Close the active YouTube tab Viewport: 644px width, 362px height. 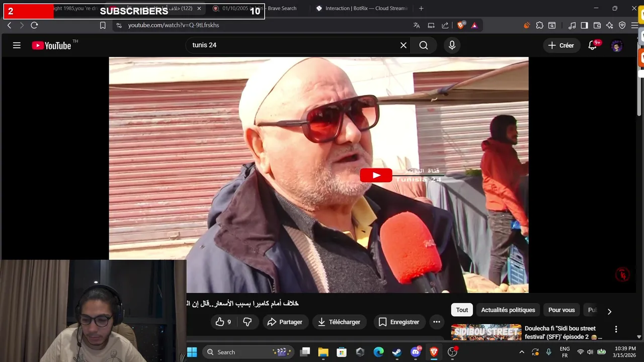coord(199,9)
